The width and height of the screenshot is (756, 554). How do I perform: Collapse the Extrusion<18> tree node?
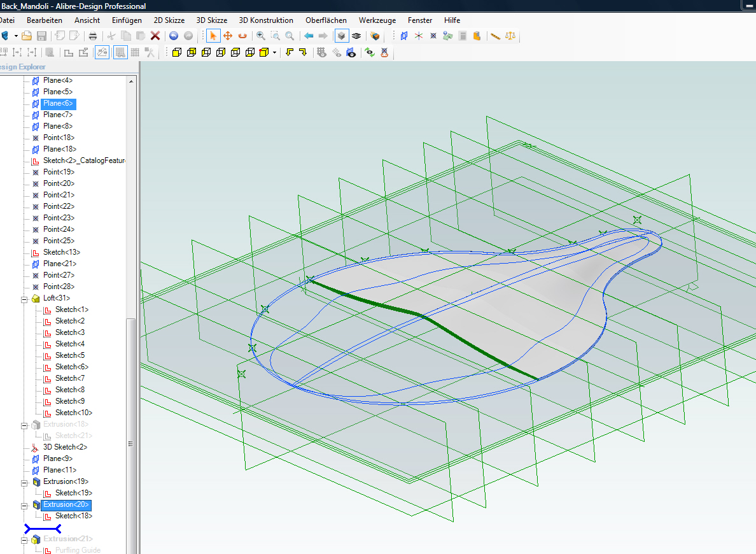coord(24,425)
